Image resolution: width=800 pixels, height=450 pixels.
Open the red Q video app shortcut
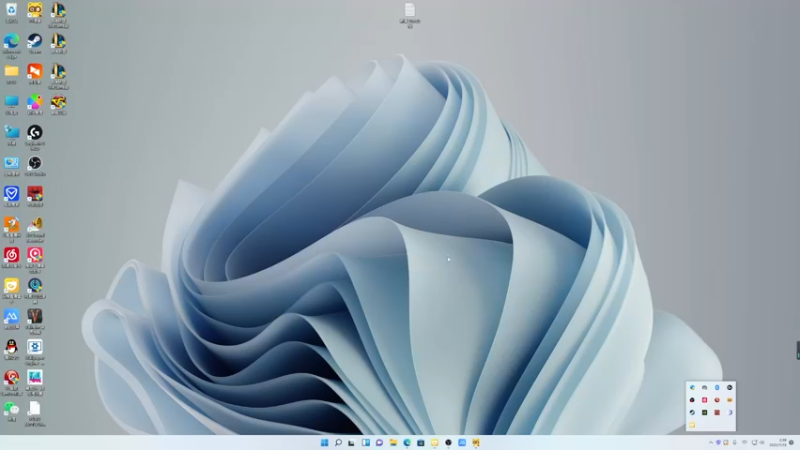click(35, 259)
